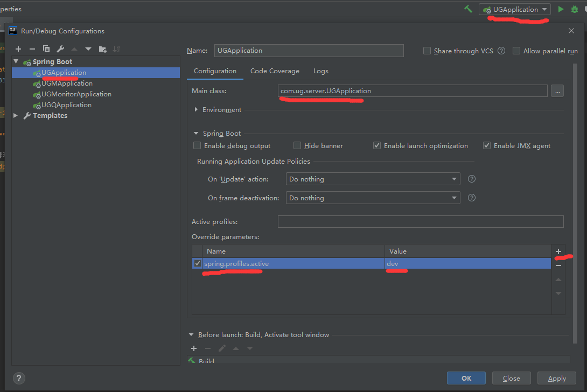Open the On frame deactivation dropdown

pyautogui.click(x=373, y=198)
